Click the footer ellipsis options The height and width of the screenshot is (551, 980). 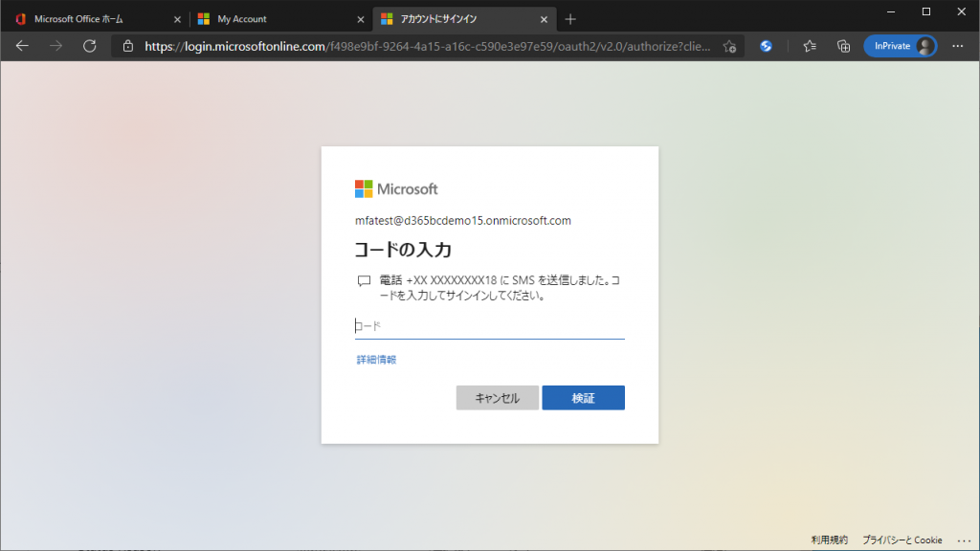[964, 540]
